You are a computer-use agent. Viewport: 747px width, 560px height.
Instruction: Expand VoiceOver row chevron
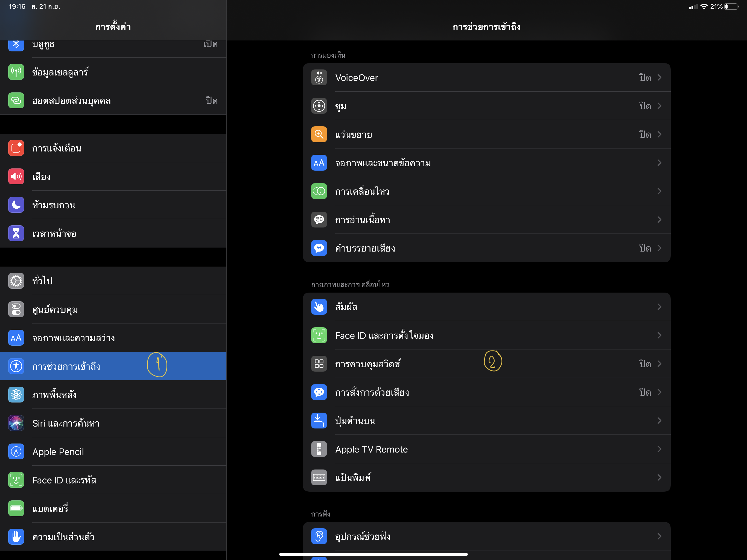(x=659, y=77)
